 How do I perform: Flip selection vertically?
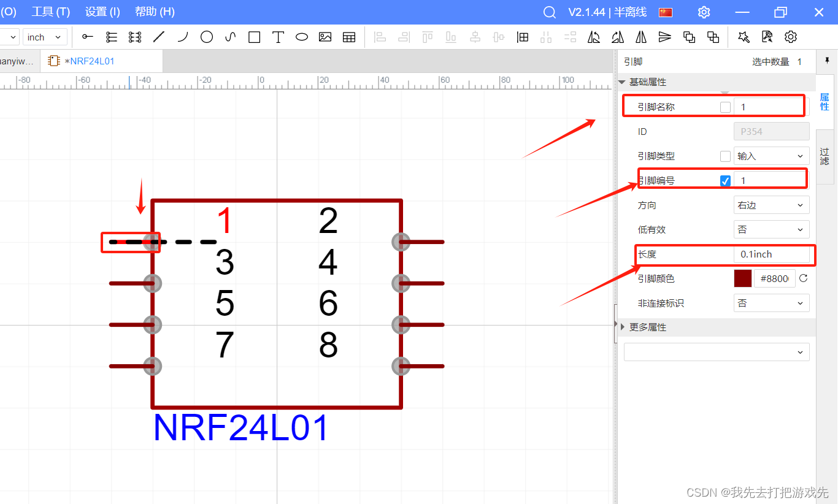[x=665, y=37]
